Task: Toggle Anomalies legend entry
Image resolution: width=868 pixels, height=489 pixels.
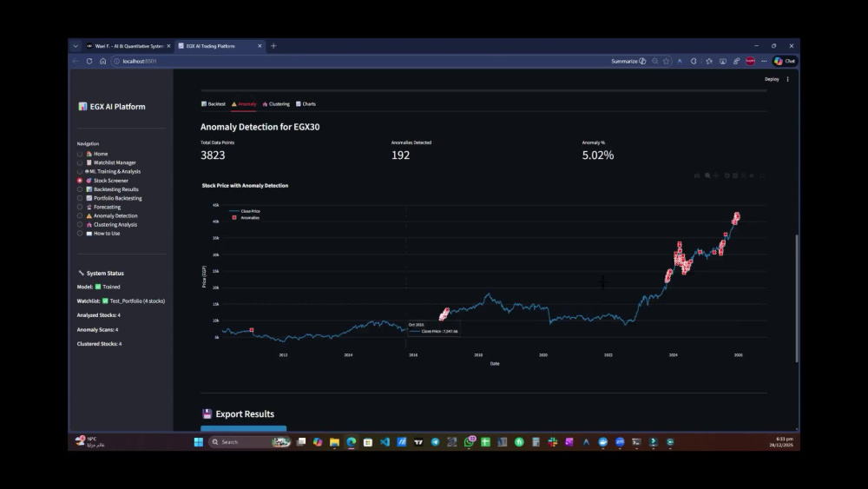Action: click(246, 218)
